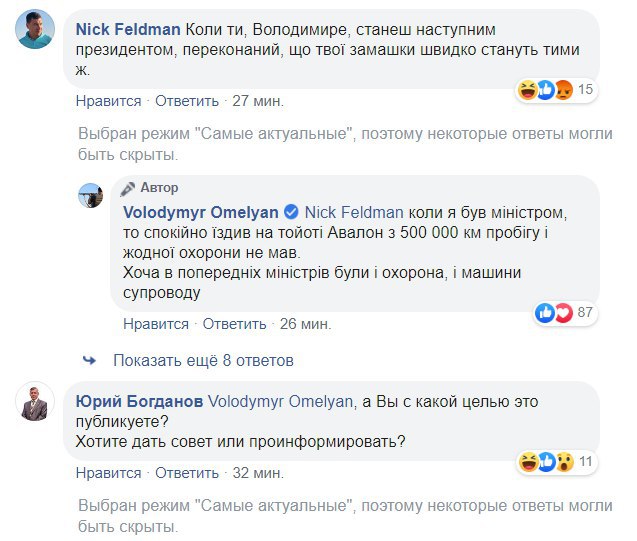
Task: Click Ответить under Volodymyr Omelyan's reply
Action: point(234,324)
